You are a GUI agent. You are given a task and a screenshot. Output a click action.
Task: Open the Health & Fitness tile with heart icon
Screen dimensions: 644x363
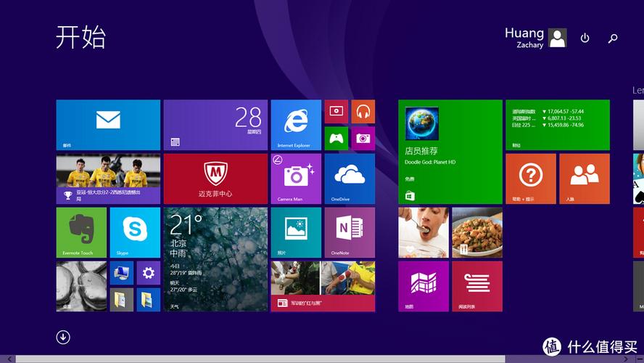(424, 232)
